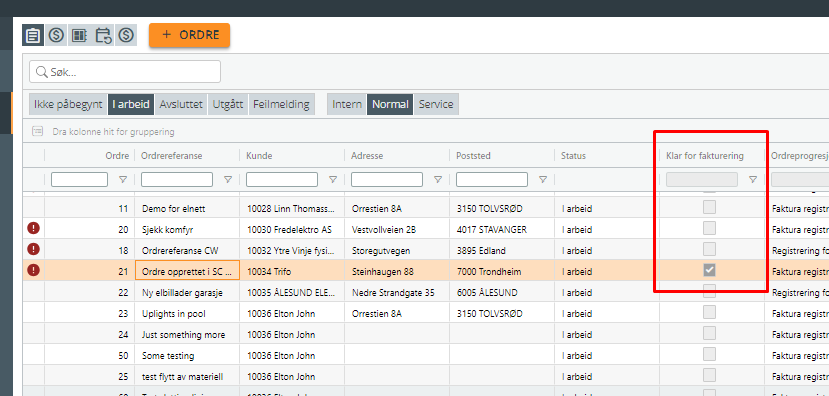Click into the Søk search field
This screenshot has width=829, height=396.
(x=125, y=72)
